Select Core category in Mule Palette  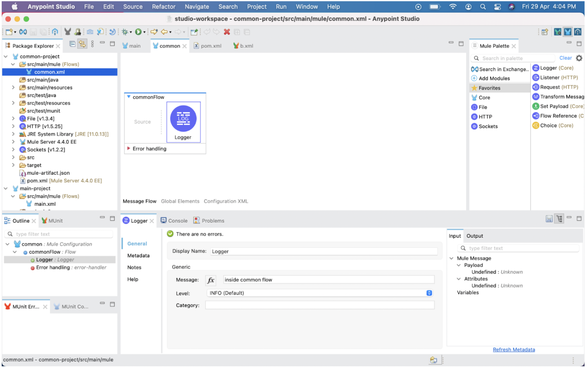[484, 98]
